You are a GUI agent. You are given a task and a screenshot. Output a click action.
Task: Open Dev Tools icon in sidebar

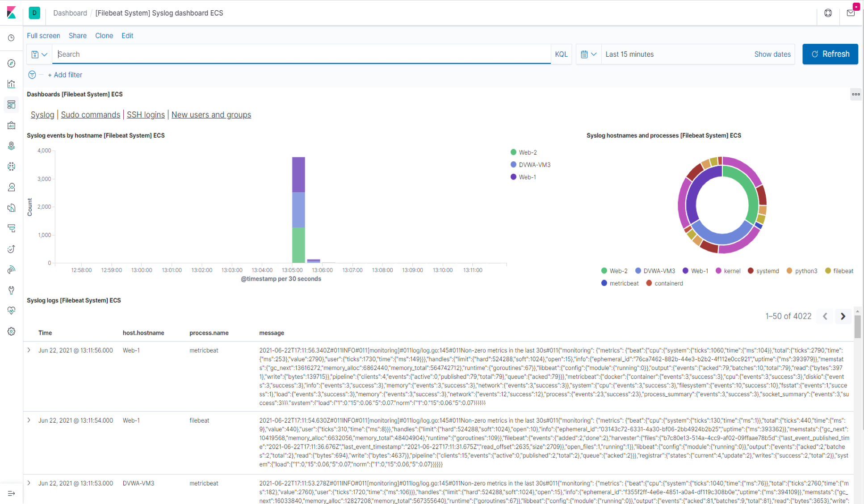click(x=12, y=290)
